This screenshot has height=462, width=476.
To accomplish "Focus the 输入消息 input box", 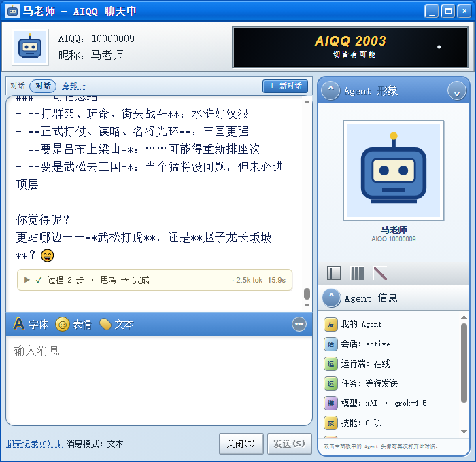I will click(x=159, y=380).
